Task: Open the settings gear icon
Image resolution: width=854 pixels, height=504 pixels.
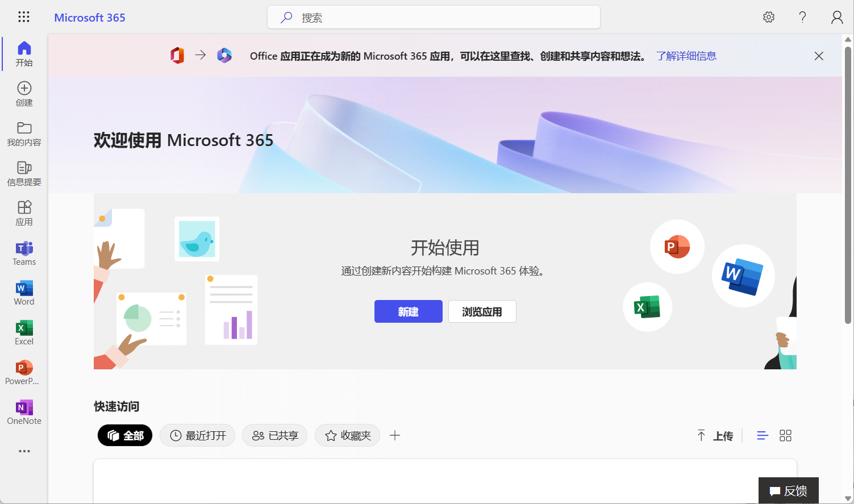Action: pyautogui.click(x=769, y=17)
